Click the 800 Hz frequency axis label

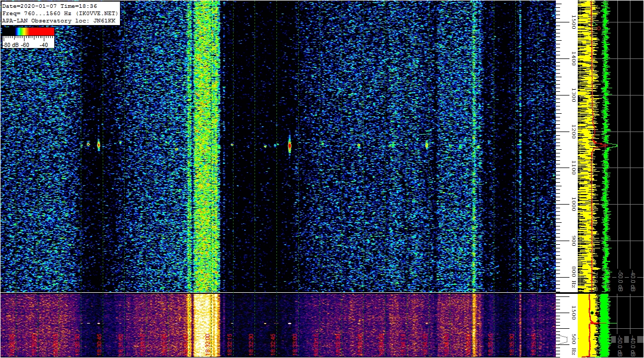click(573, 278)
